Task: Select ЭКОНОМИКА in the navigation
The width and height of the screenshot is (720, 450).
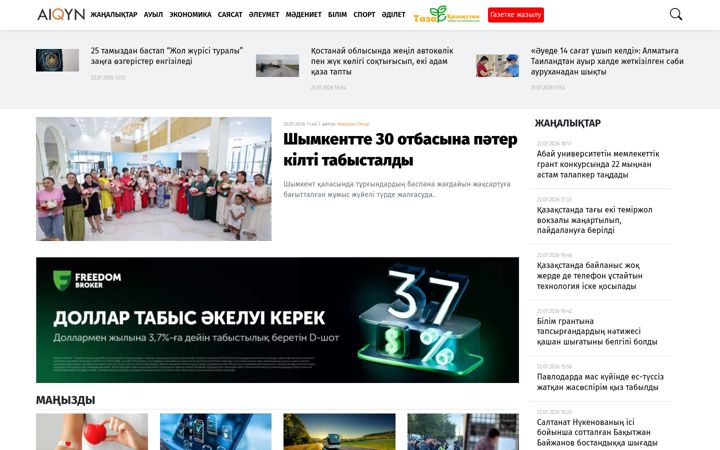Action: point(190,15)
